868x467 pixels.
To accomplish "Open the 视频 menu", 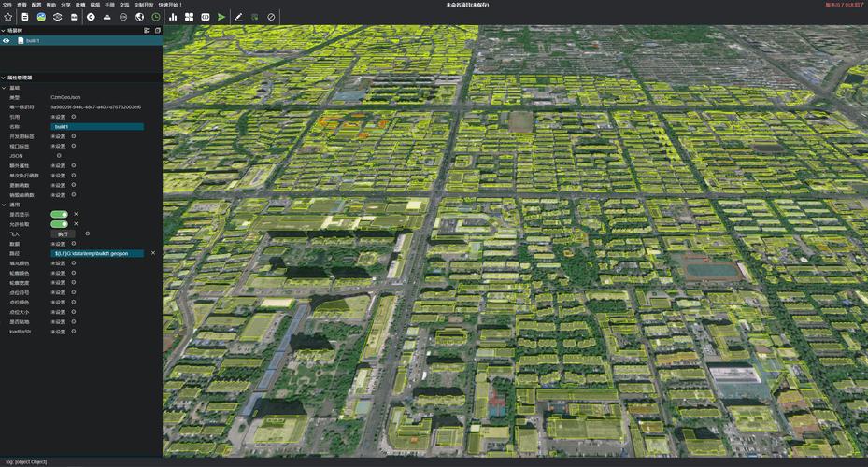I will click(x=95, y=5).
